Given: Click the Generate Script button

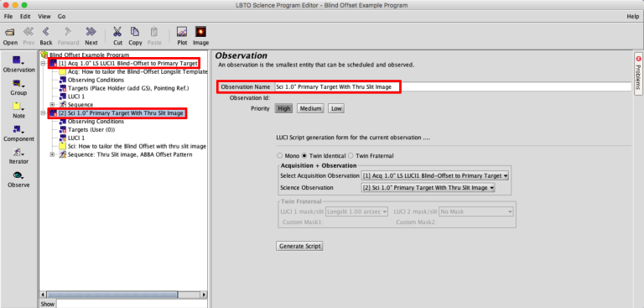Looking at the screenshot, I should pyautogui.click(x=300, y=247).
